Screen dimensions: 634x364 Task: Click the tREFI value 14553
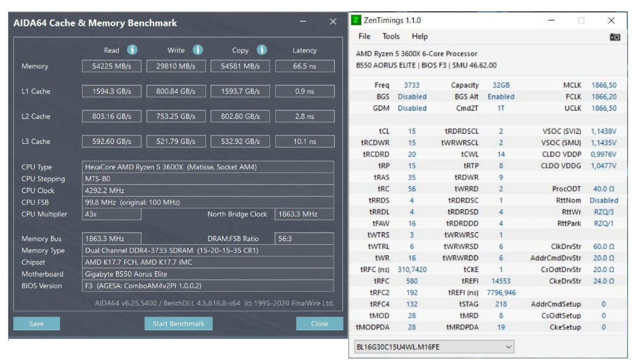tap(501, 281)
